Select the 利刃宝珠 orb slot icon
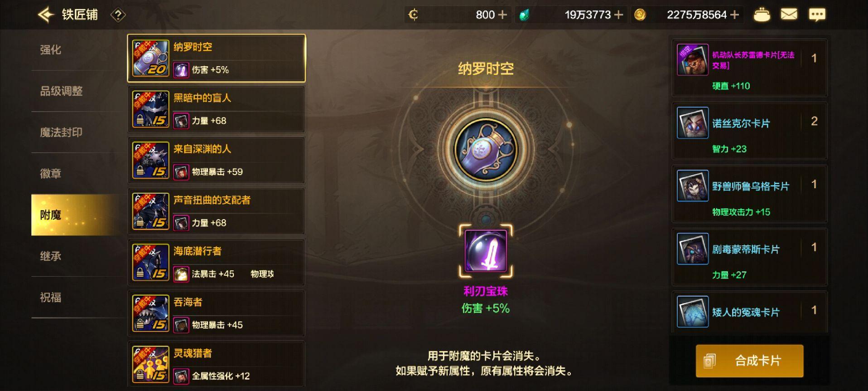Viewport: 868px width, 391px height. click(486, 250)
